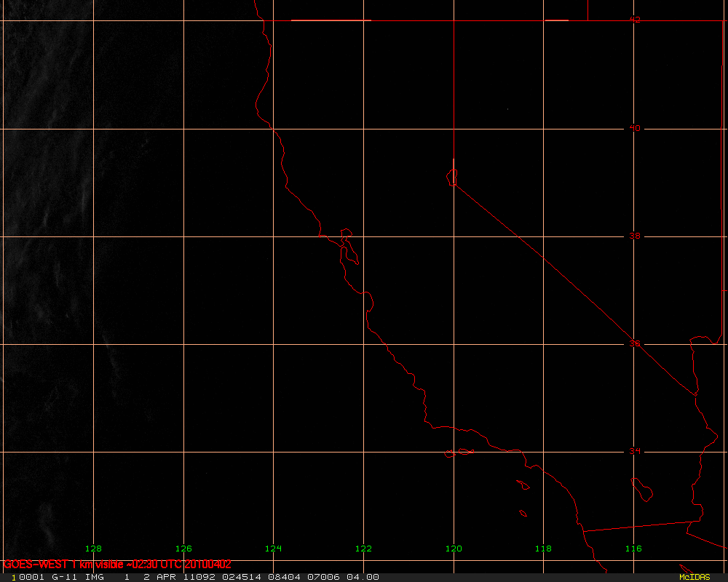Click the red 42 latitude label
The width and height of the screenshot is (728, 582).
point(635,20)
